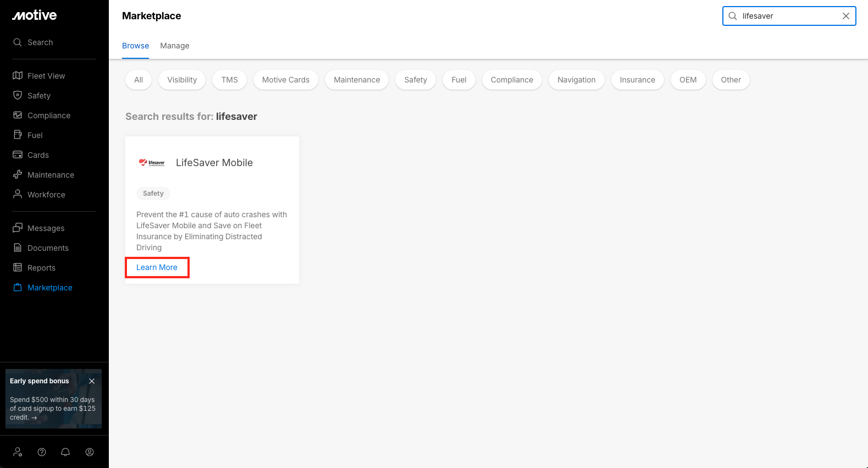Open Compliance in the left sidebar
This screenshot has height=468, width=868.
pyautogui.click(x=42, y=115)
